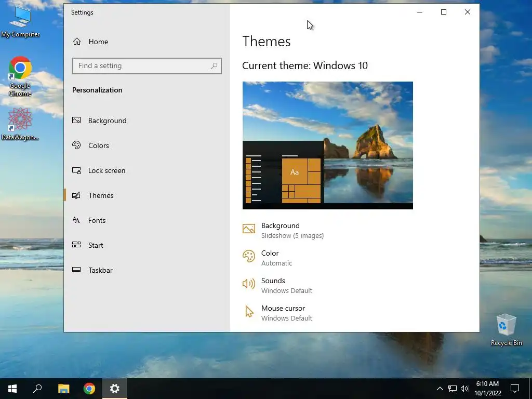532x399 pixels.
Task: Open the Windows Start button
Action: 12,389
